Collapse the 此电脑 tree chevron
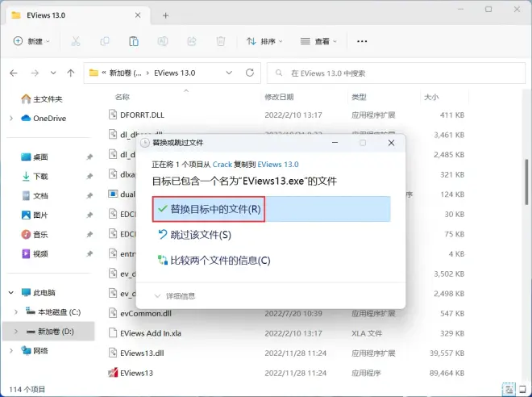The image size is (532, 397). click(x=11, y=292)
